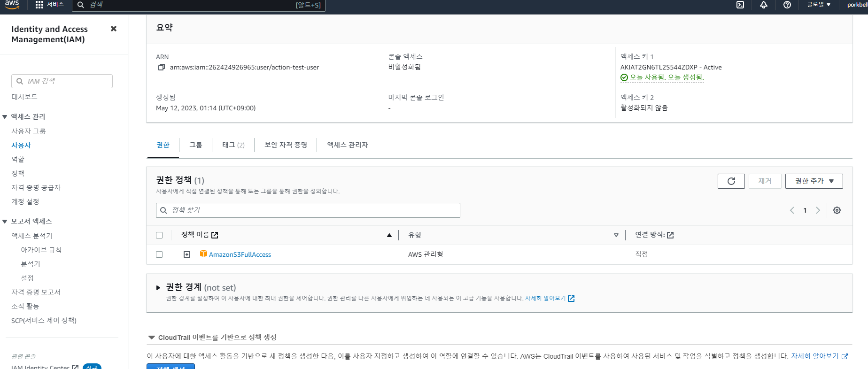
Task: Click the disabled Remove button
Action: tap(765, 181)
